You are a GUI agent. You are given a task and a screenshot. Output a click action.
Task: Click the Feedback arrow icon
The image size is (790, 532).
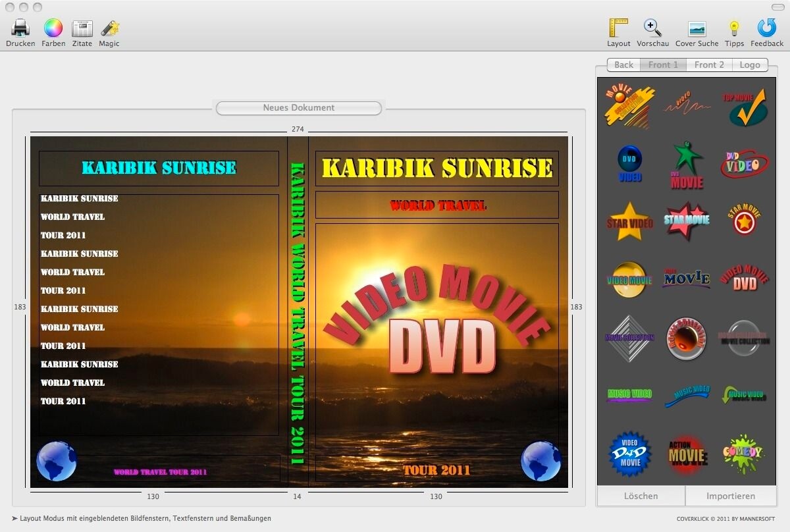point(767,28)
